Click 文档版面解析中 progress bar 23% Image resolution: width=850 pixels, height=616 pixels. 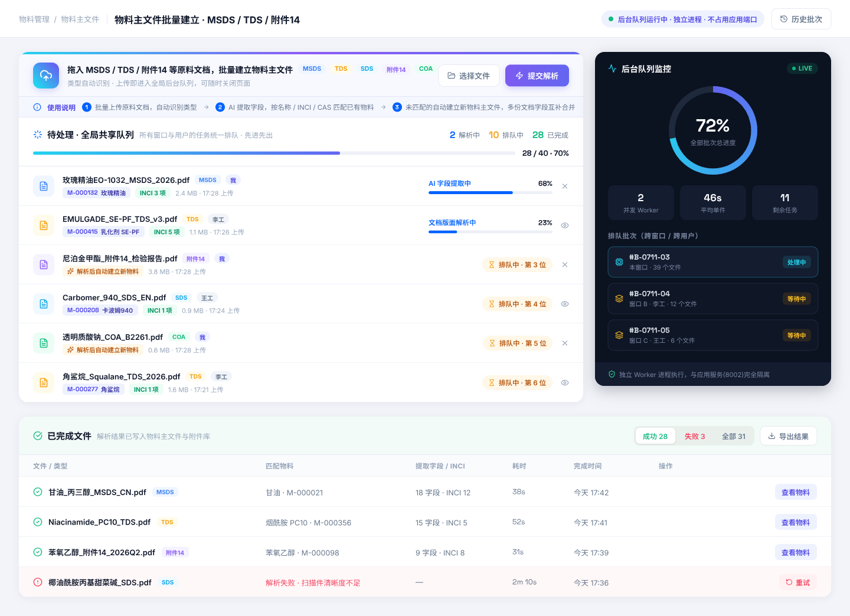tap(491, 232)
